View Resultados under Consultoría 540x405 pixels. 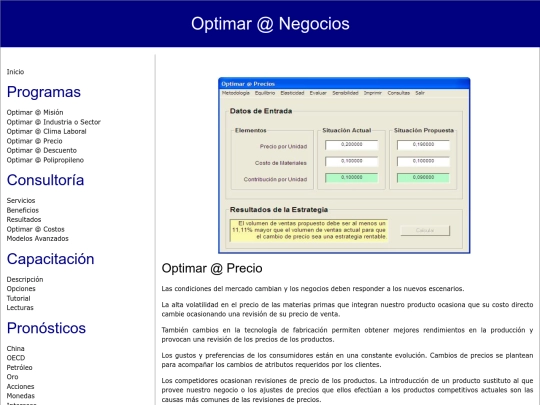(24, 219)
